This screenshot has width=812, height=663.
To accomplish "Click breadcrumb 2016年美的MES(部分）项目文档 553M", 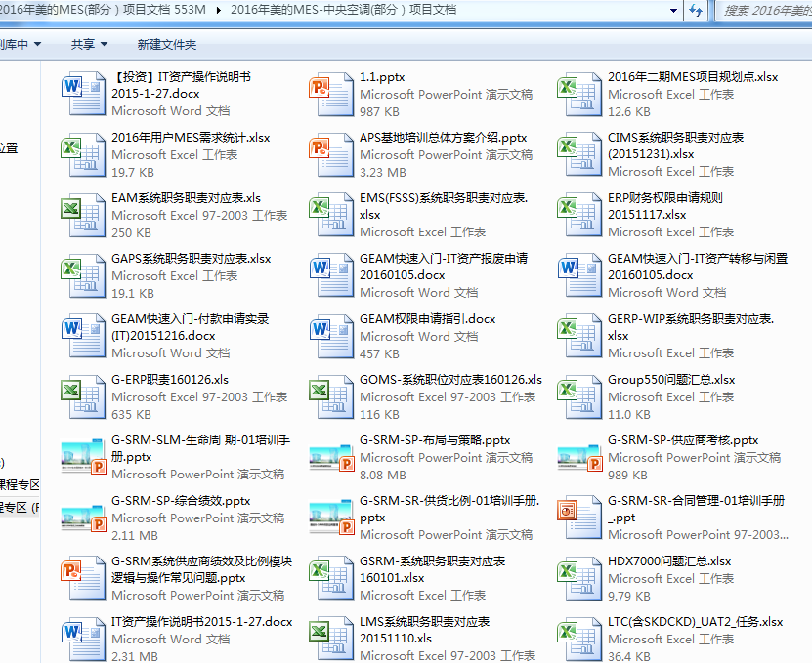I will click(x=103, y=10).
